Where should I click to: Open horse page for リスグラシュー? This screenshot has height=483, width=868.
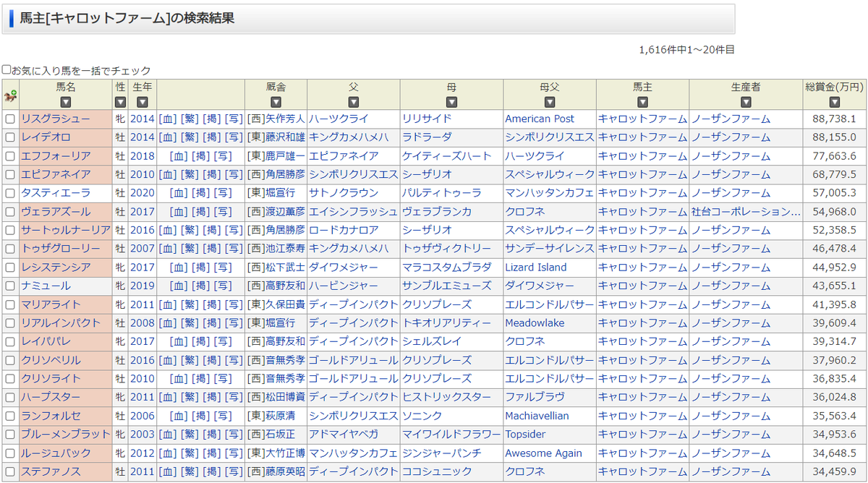[x=56, y=119]
